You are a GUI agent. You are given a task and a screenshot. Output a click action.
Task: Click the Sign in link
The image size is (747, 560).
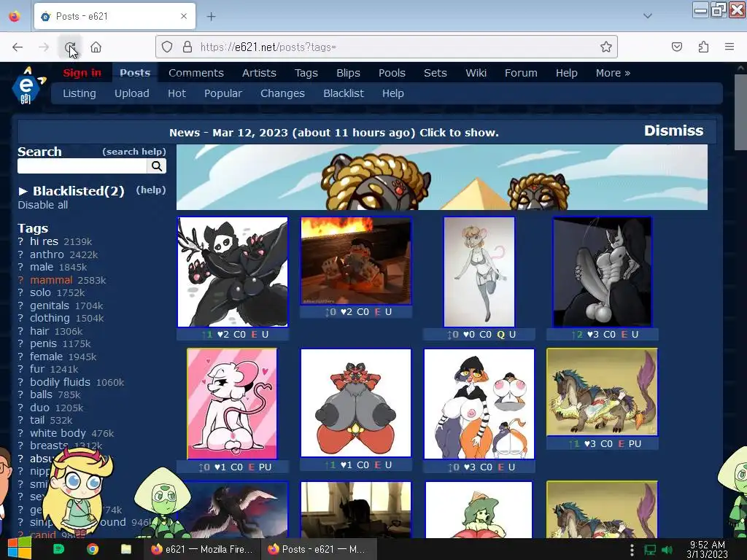(82, 73)
